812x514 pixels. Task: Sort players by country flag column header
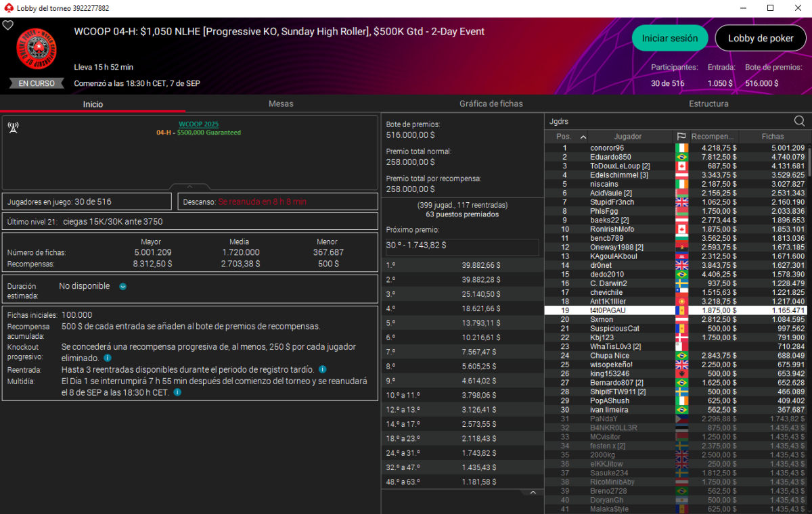tap(681, 137)
